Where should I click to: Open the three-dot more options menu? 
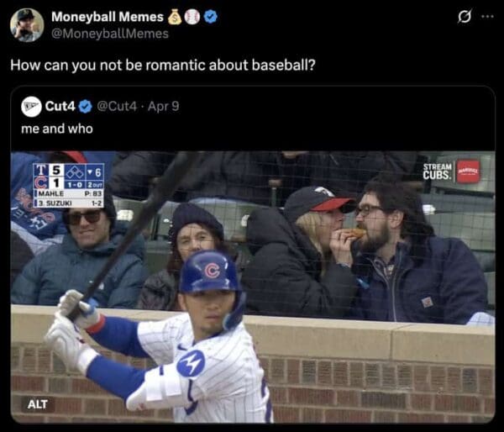tap(486, 17)
